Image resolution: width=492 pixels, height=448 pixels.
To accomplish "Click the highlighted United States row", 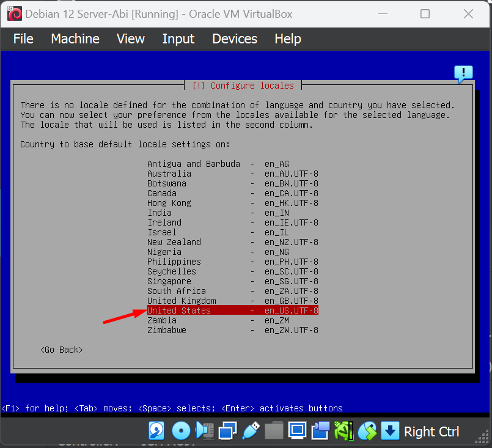I will [233, 310].
